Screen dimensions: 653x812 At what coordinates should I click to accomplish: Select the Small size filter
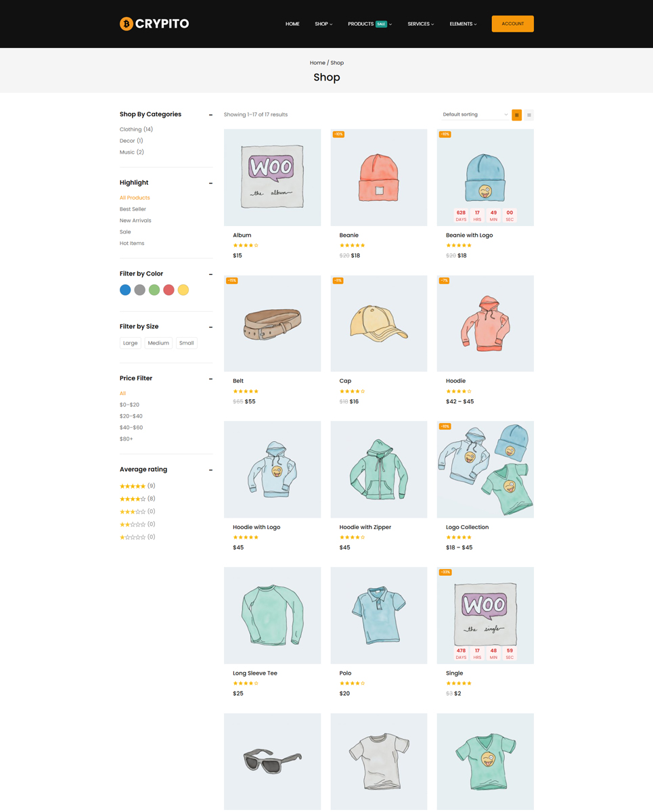coord(187,343)
